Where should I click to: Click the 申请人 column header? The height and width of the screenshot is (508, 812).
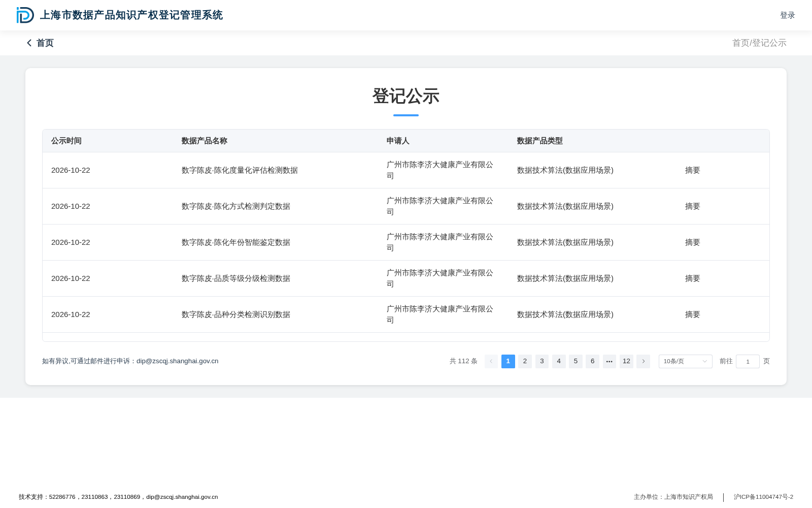(x=398, y=141)
